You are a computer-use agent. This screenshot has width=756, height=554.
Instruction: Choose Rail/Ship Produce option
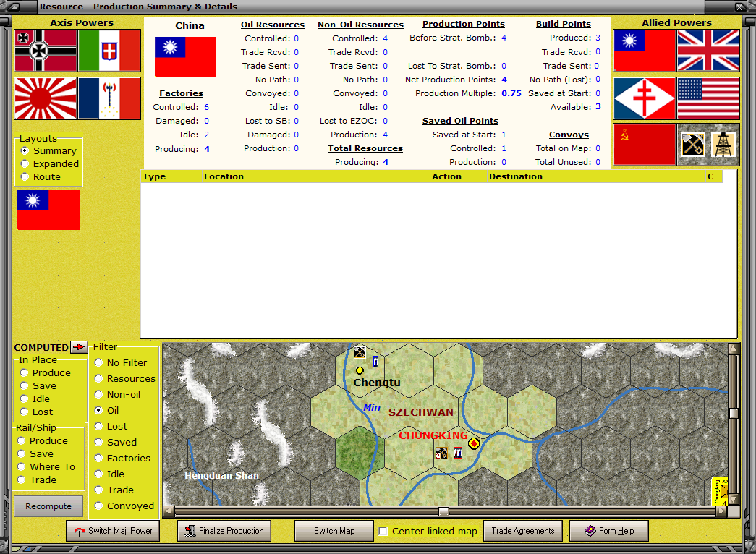[43, 440]
